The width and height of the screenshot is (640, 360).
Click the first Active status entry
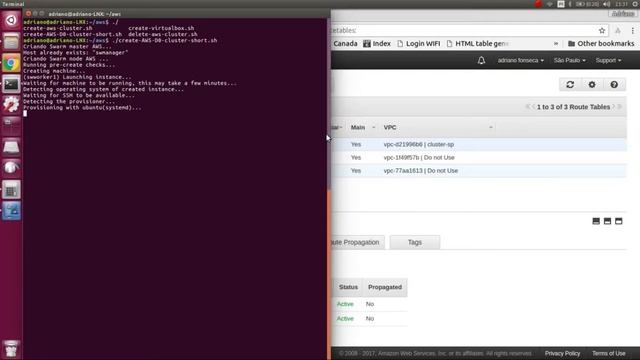coord(345,304)
